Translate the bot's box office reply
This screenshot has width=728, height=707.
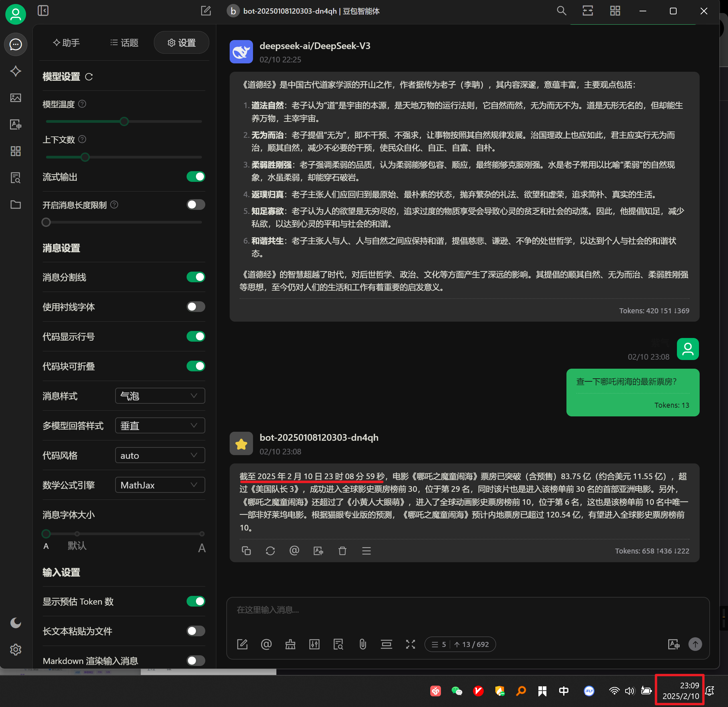(318, 551)
